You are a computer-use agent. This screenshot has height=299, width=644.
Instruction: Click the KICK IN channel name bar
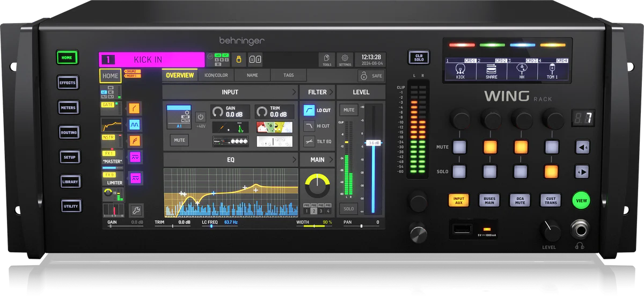(x=151, y=60)
